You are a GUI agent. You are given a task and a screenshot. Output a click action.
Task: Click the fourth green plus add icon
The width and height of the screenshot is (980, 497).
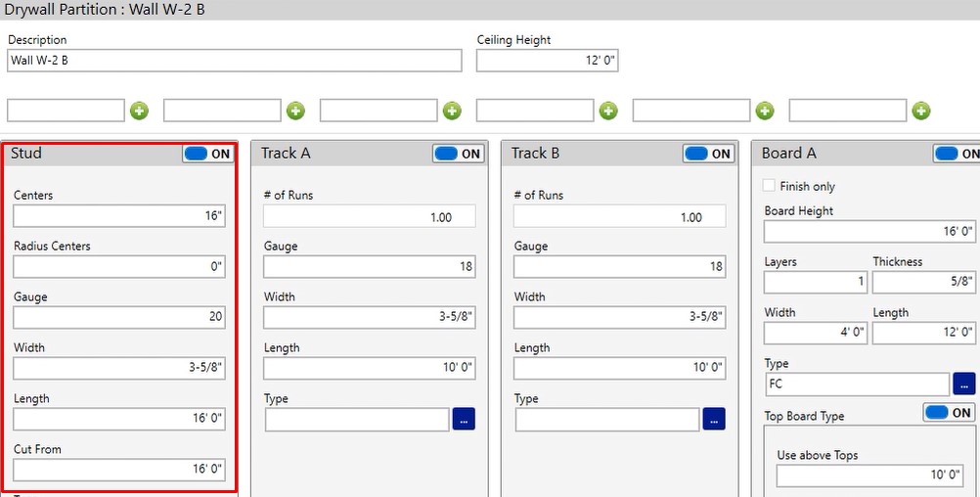(x=608, y=111)
